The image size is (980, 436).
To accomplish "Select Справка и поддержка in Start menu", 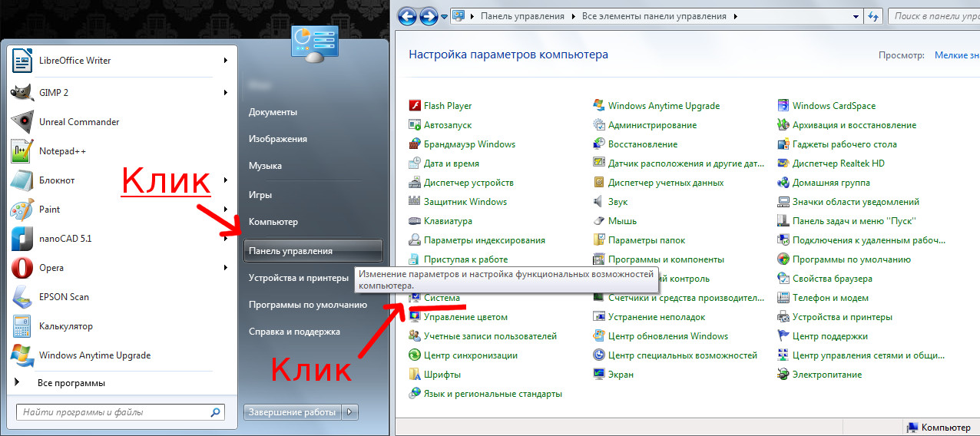I will (294, 332).
